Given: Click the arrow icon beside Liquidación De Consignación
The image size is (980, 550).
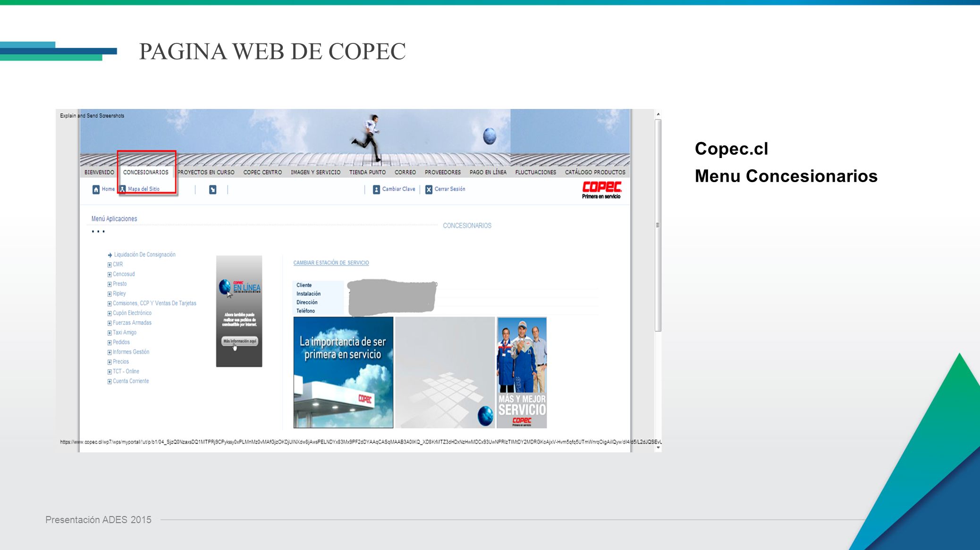Looking at the screenshot, I should click(x=110, y=255).
